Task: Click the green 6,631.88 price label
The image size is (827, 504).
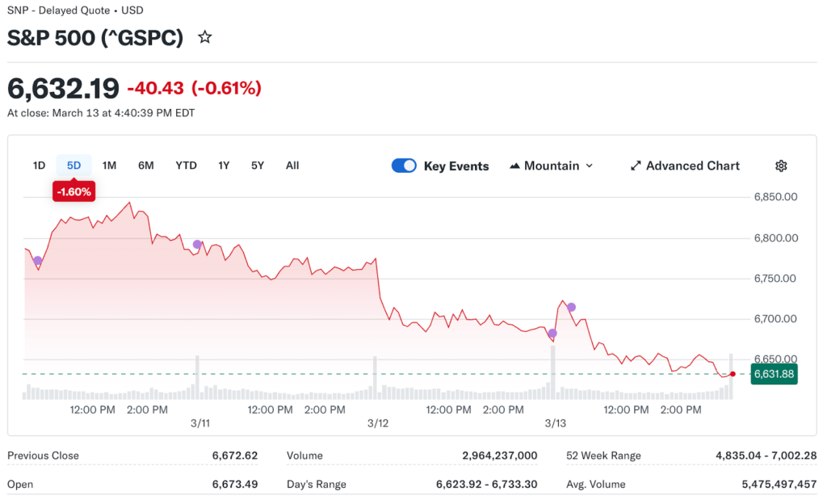Action: [774, 374]
